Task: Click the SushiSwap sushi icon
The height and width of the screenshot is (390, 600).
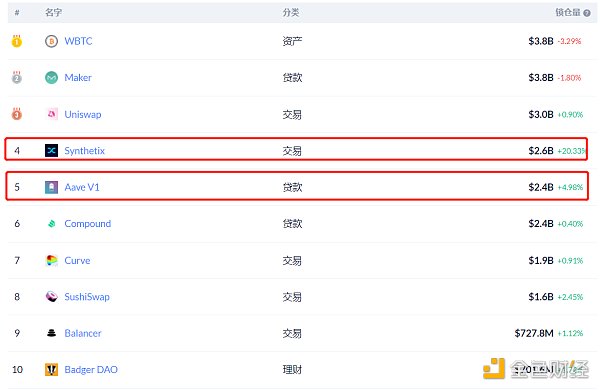Action: (51, 297)
